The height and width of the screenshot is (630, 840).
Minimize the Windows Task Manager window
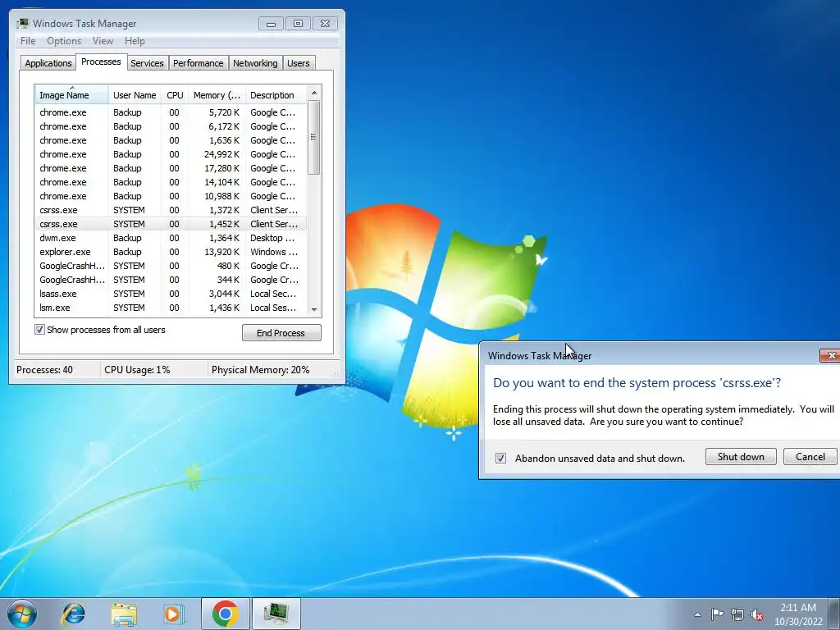(x=271, y=24)
